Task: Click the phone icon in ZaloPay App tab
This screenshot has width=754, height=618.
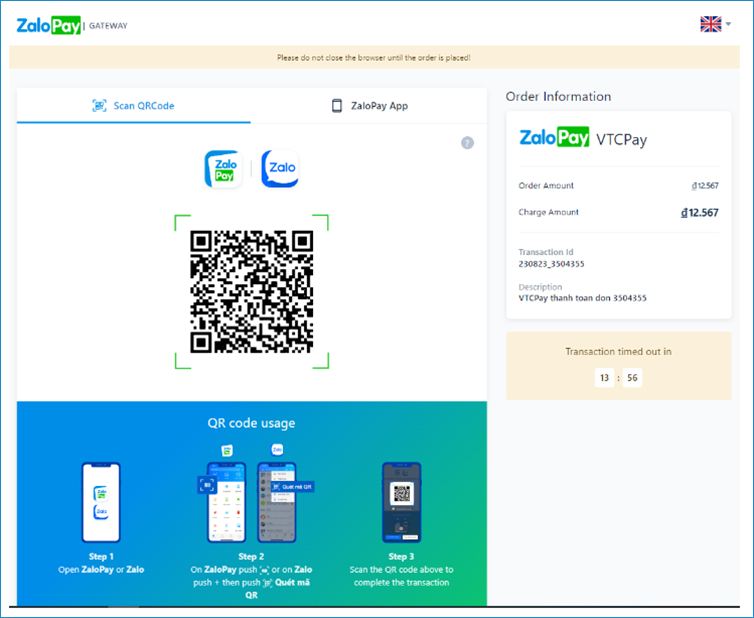Action: 337,106
